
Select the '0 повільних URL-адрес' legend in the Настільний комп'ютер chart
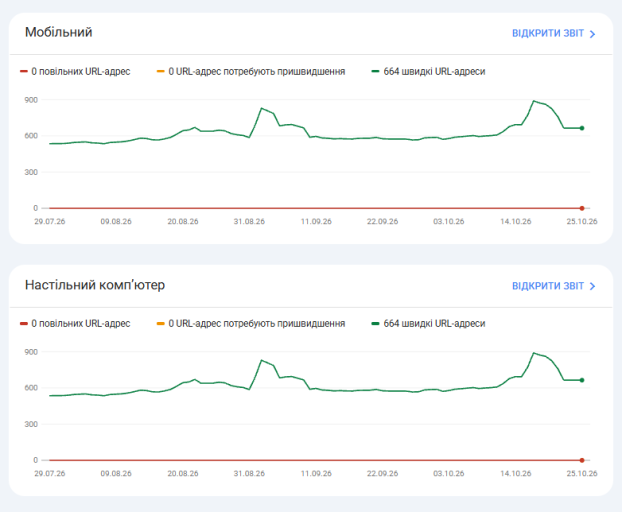pyautogui.click(x=75, y=324)
